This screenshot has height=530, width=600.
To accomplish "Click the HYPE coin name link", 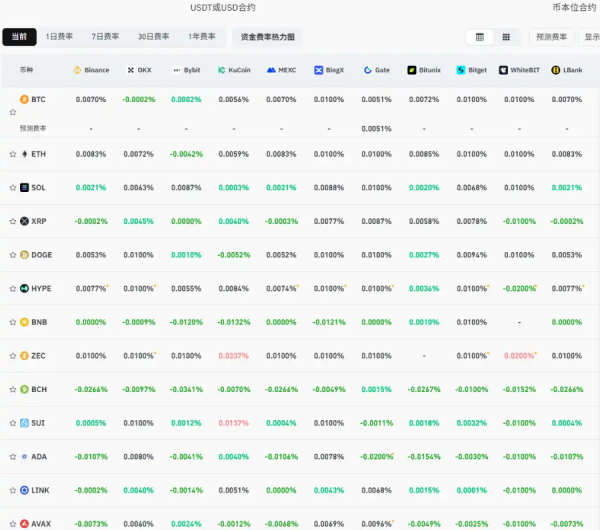I will pos(41,288).
